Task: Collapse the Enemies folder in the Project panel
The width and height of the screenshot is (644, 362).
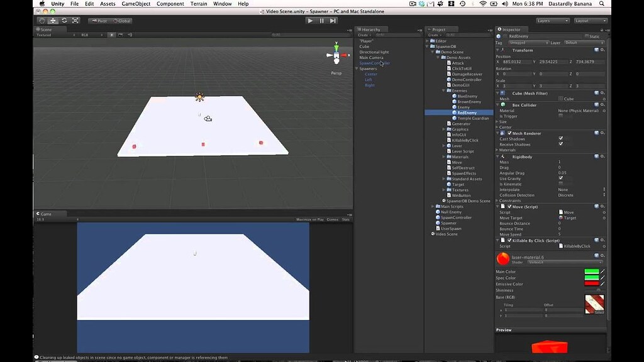Action: coord(442,90)
